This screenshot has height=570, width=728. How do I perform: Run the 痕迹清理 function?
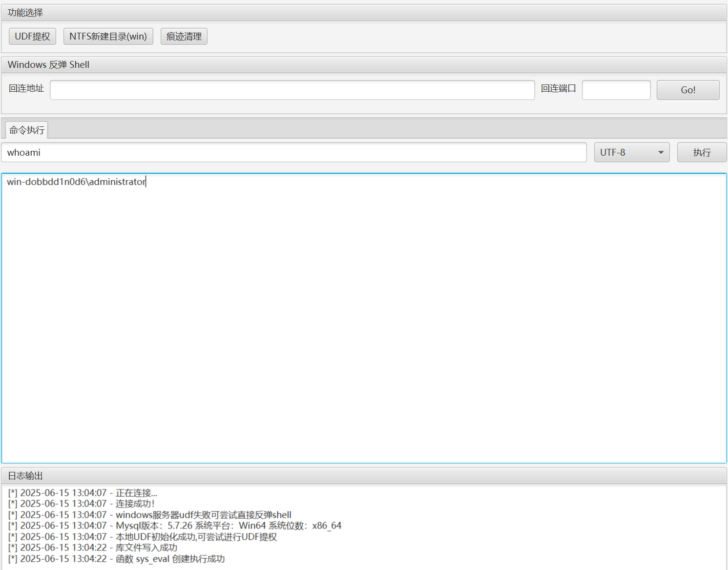coord(184,37)
